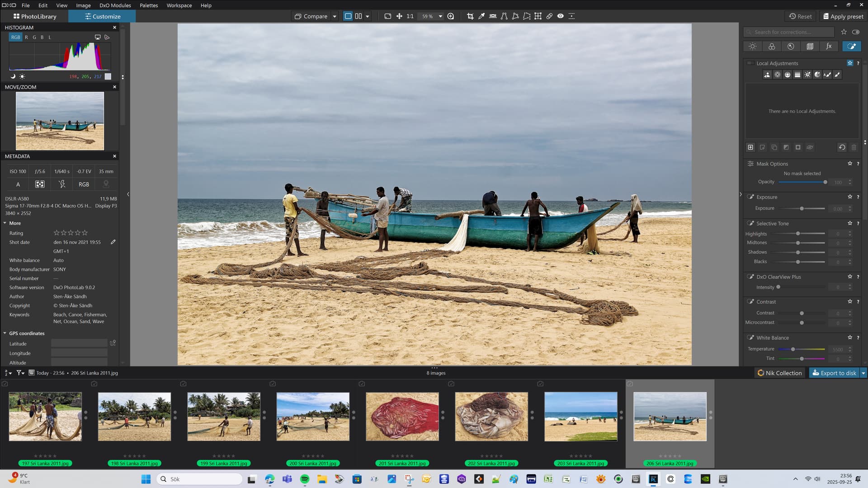The width and height of the screenshot is (868, 488).
Task: Click the Export to disk button
Action: (x=834, y=373)
